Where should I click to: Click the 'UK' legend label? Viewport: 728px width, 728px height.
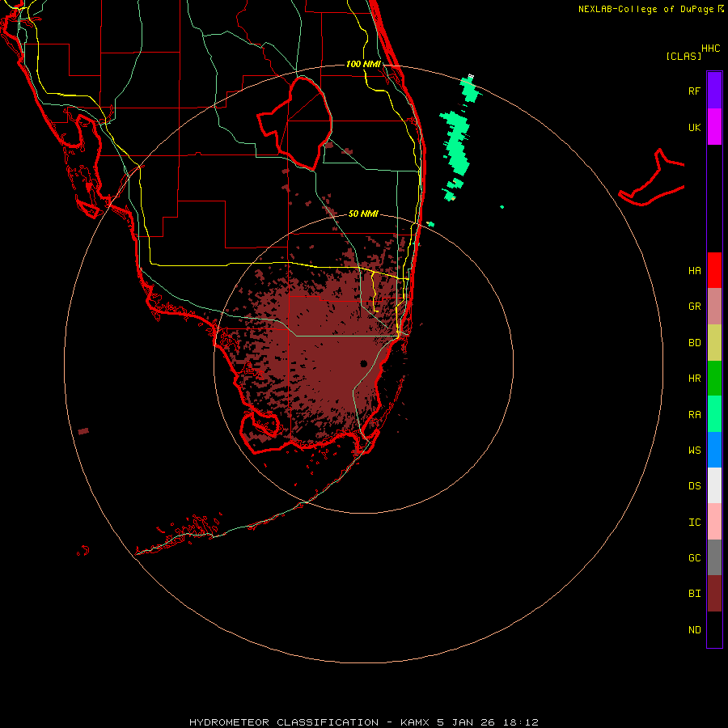tap(694, 128)
